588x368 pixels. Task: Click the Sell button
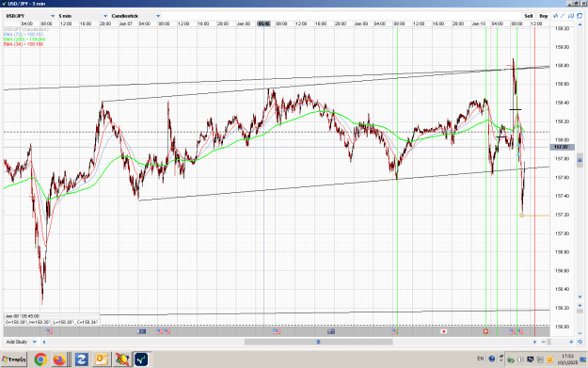[529, 16]
